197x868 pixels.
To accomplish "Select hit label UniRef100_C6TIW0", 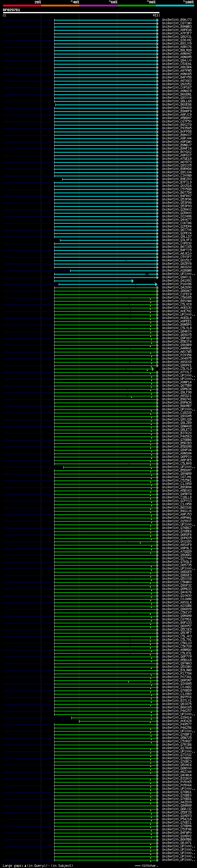I will pyautogui.click(x=177, y=23).
